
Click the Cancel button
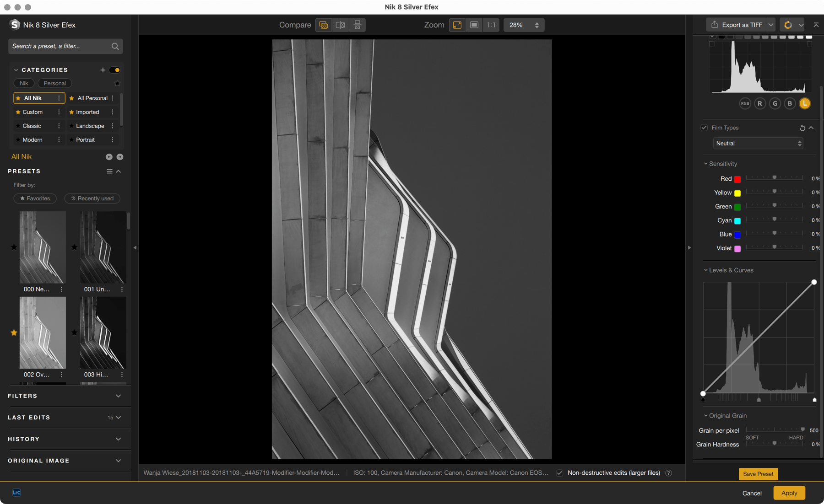tap(752, 493)
